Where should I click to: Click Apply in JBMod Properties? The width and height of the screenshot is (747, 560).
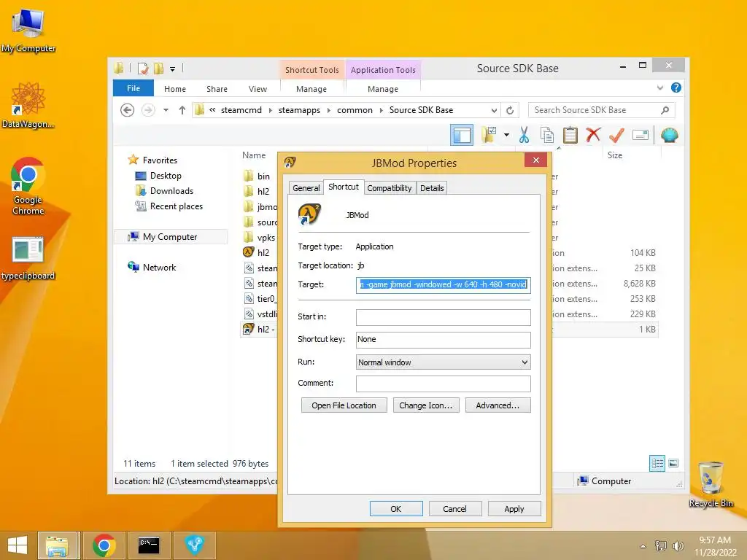point(514,508)
